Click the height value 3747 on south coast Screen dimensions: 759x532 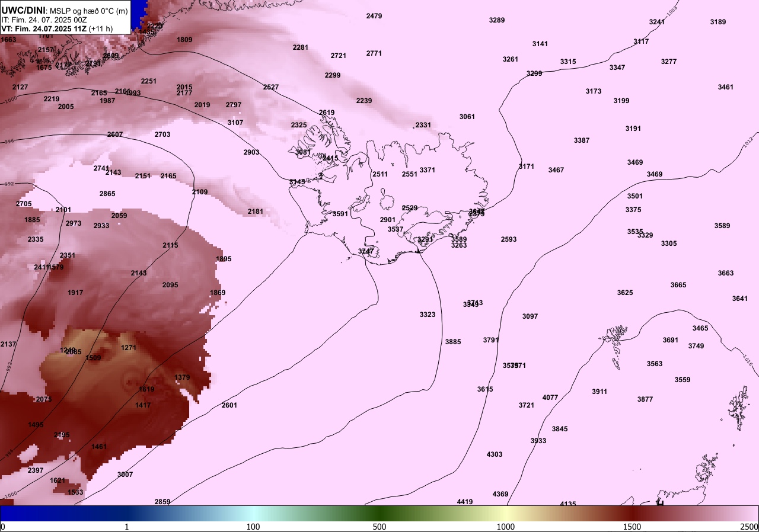[366, 251]
